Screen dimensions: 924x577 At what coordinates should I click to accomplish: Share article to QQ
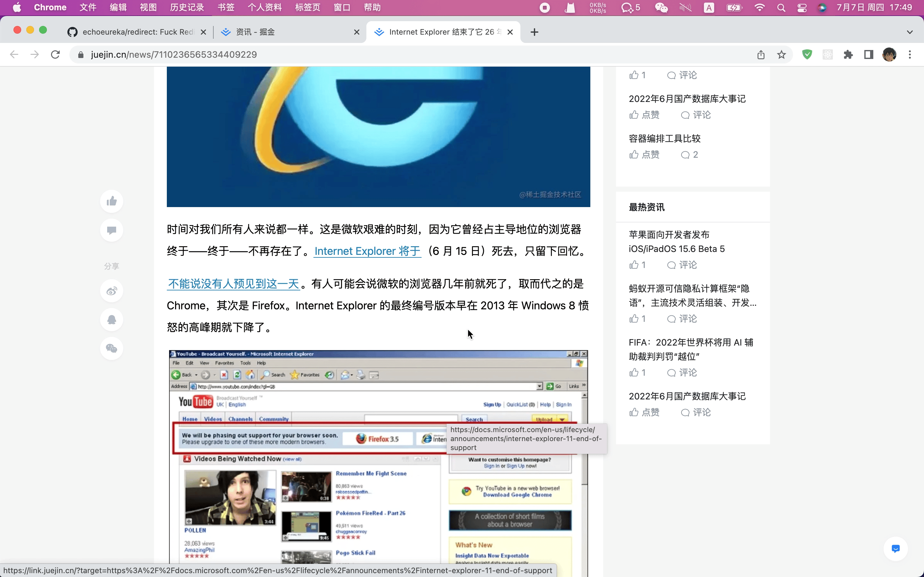point(112,320)
